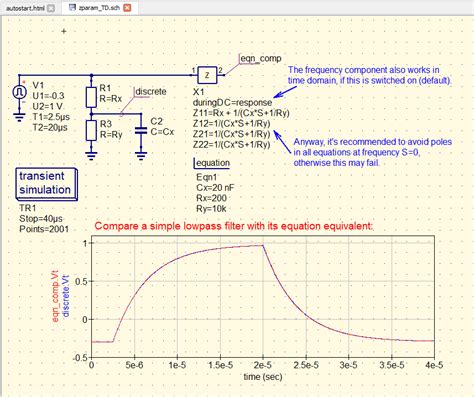The image size is (474, 397).
Task: Select the Cx=20 nF equation value
Action: click(x=215, y=188)
